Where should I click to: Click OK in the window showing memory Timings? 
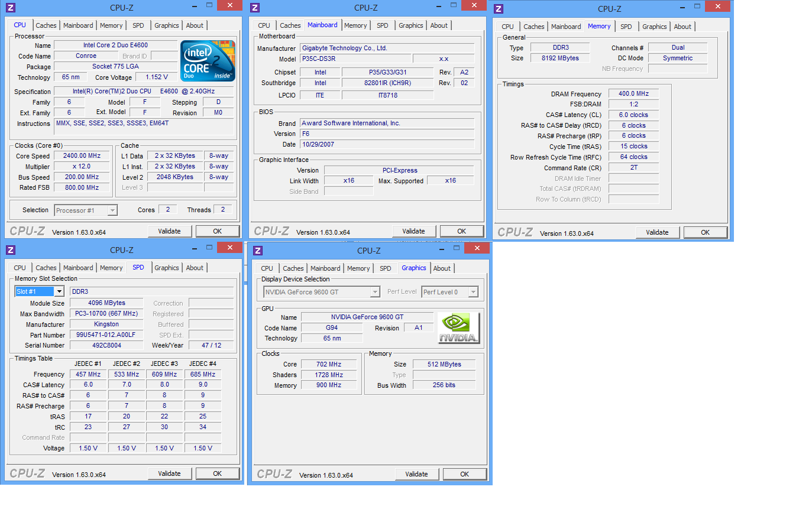point(706,232)
